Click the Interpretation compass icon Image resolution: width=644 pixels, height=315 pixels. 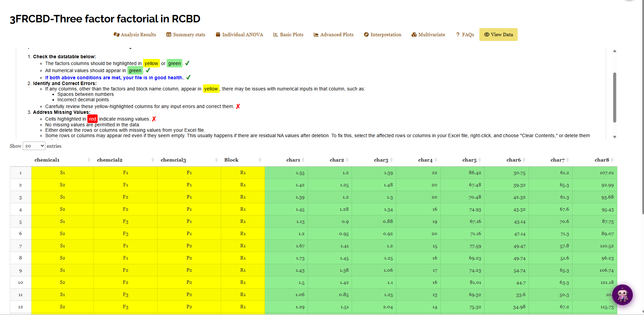click(x=366, y=35)
